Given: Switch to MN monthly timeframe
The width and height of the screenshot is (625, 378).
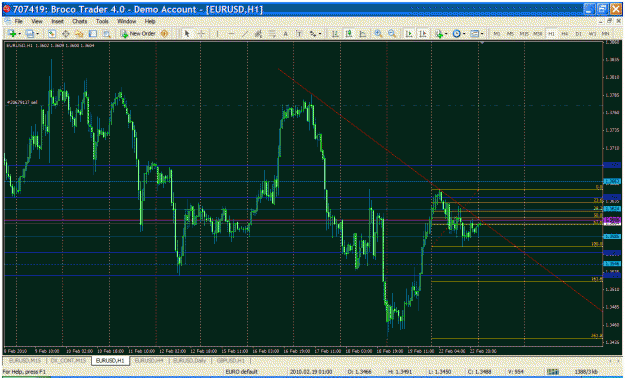Looking at the screenshot, I should pyautogui.click(x=605, y=34).
